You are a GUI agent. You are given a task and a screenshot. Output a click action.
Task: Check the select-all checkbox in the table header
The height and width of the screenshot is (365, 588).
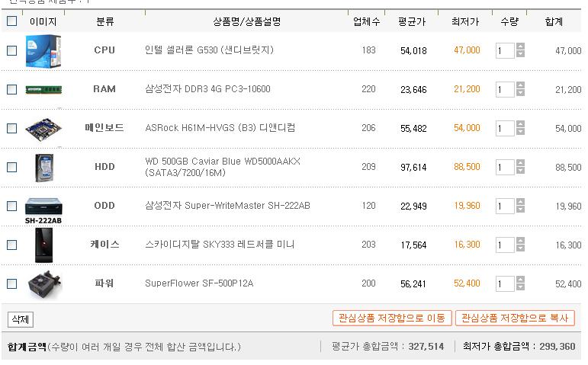(x=12, y=21)
